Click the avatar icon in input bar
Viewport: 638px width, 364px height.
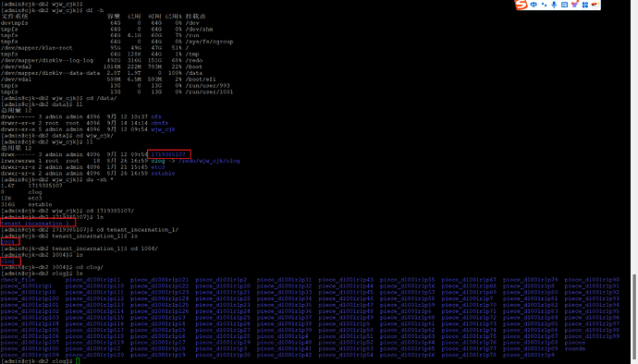595,5
